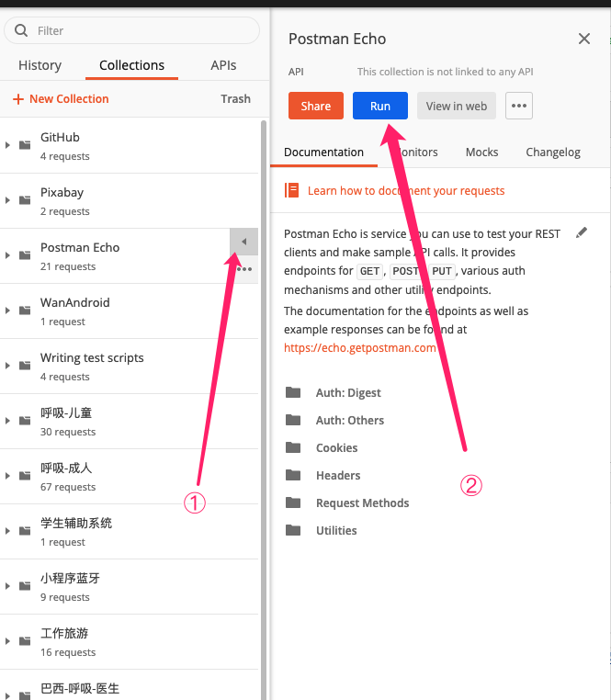Click the Request Methods folder icon
This screenshot has width=611, height=700.
[293, 502]
